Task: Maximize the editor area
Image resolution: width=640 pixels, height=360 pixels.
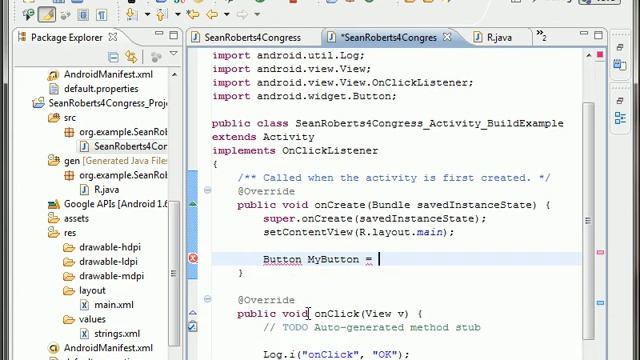Action: 598,35
